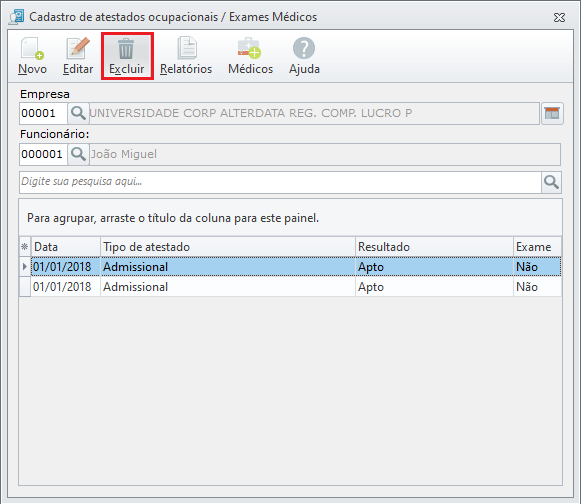
Task: Click the Exame column header
Action: (x=537, y=247)
